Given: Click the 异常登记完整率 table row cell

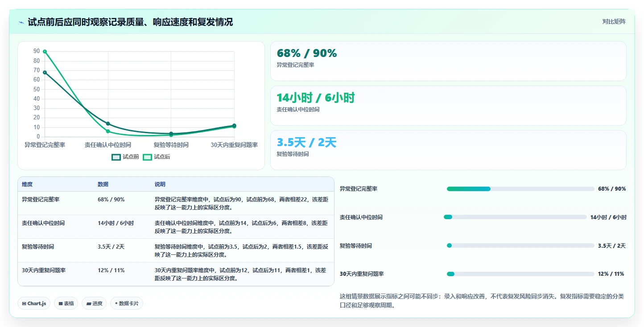Looking at the screenshot, I should (x=56, y=203).
